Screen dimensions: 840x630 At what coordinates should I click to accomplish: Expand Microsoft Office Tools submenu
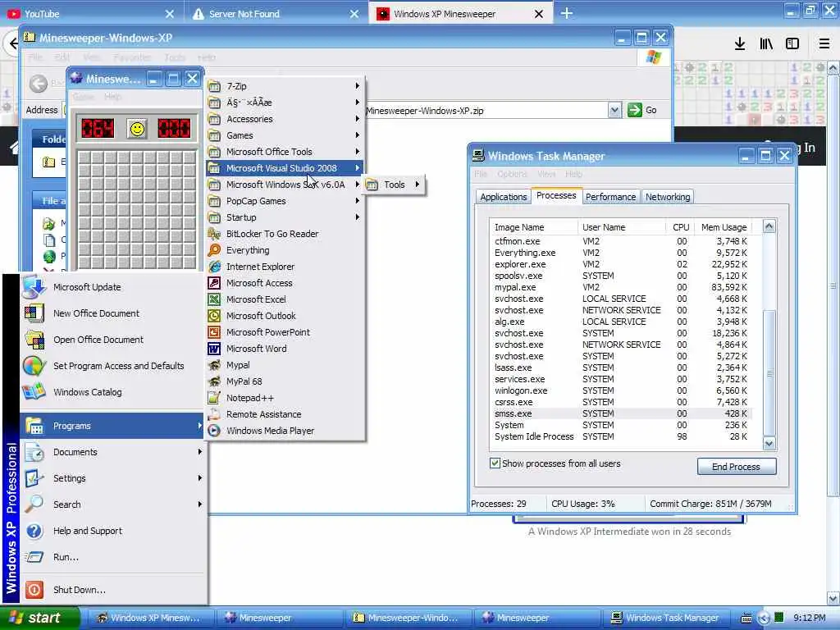[x=285, y=152]
